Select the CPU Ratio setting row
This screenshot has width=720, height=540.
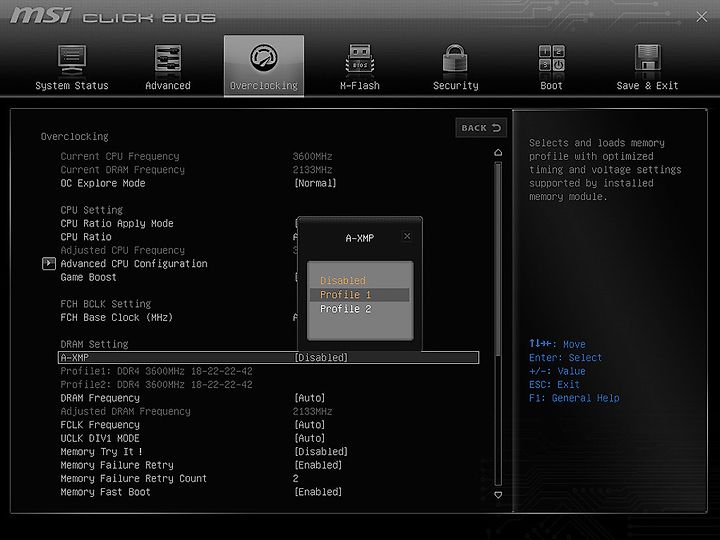point(86,237)
